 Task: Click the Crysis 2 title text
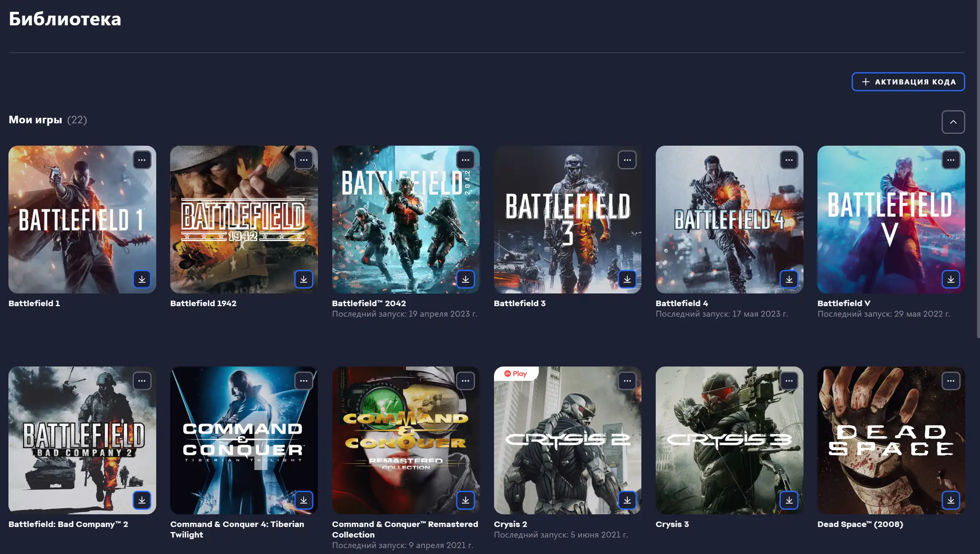510,524
